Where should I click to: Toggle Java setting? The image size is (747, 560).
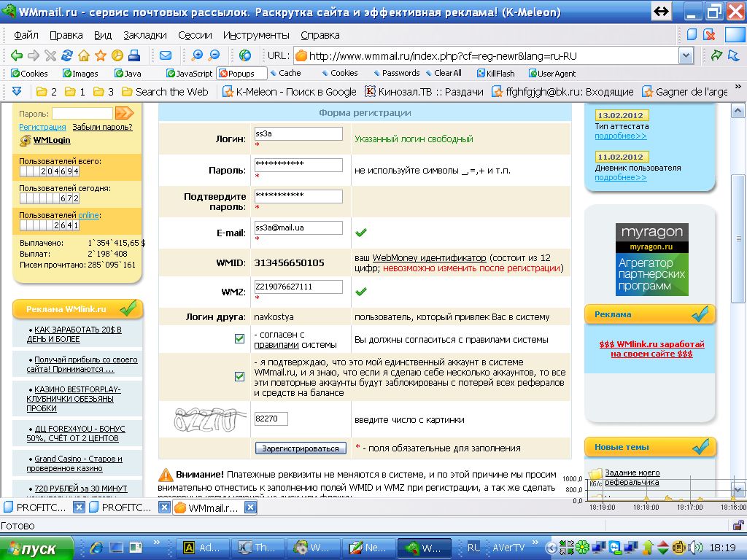tap(128, 74)
